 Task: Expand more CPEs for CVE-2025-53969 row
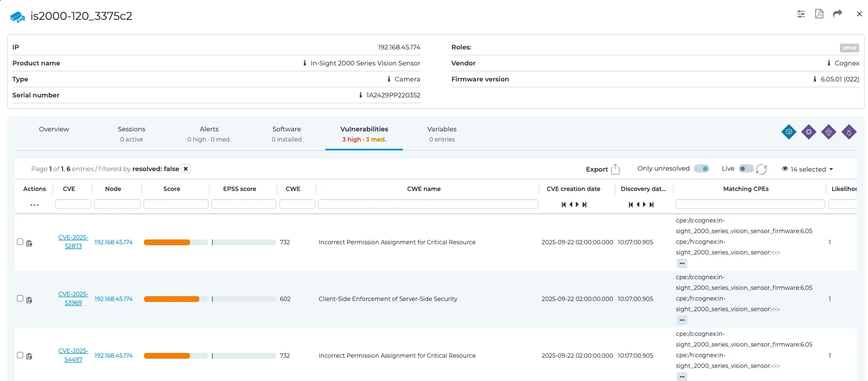682,320
